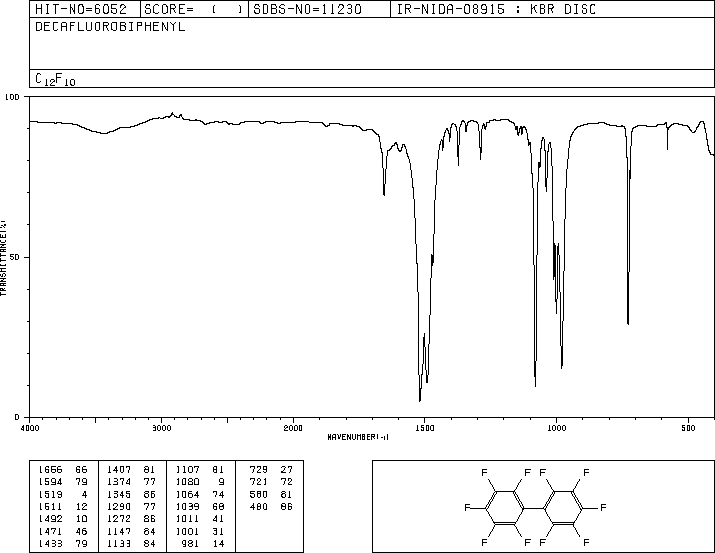The width and height of the screenshot is (715, 553).
Task: Select the molecular formula C12F10
Action: (55, 79)
